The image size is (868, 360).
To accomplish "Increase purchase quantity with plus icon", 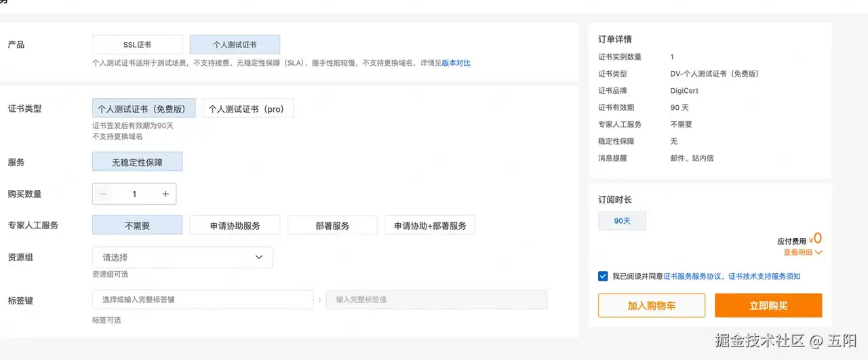I will pyautogui.click(x=165, y=194).
